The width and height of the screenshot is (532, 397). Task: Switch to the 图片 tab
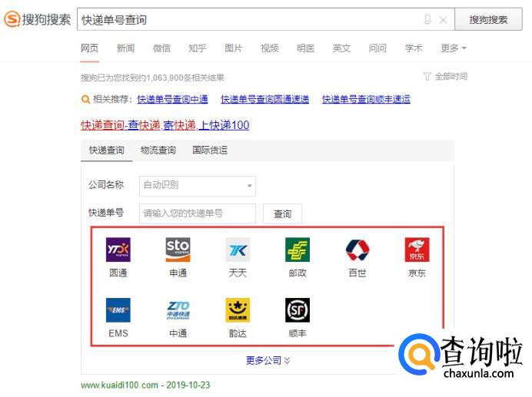coord(234,48)
